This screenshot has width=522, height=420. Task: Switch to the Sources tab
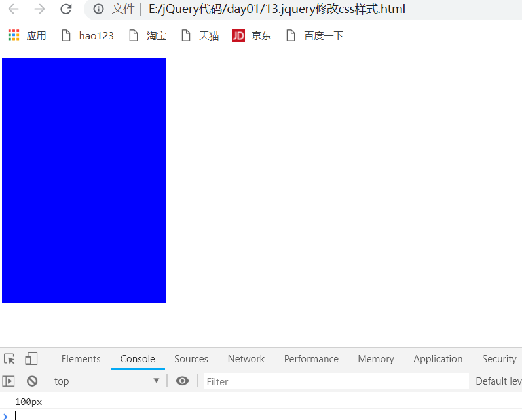click(x=191, y=359)
